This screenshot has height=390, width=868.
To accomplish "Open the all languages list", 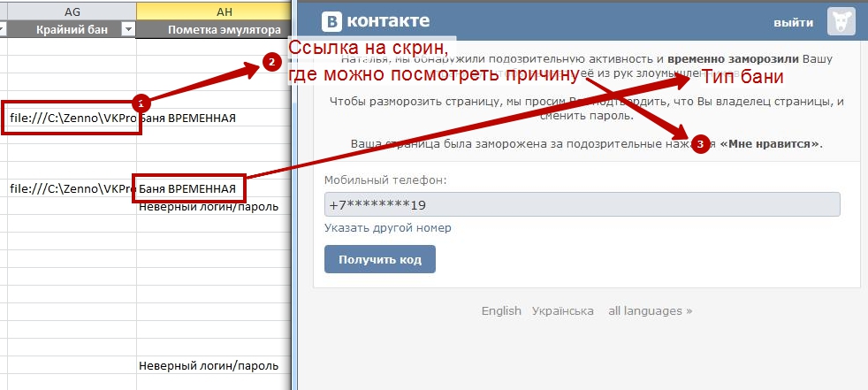I will click(650, 311).
